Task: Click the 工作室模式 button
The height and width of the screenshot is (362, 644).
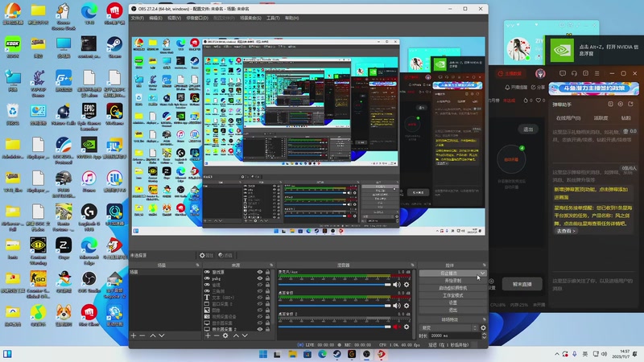Action: point(452,295)
